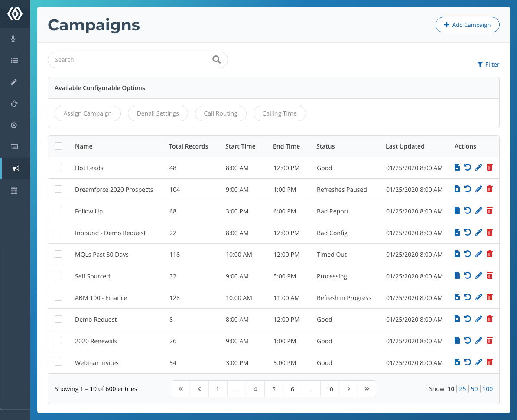Go to pagination page 6
Image resolution: width=517 pixels, height=420 pixels.
point(293,389)
